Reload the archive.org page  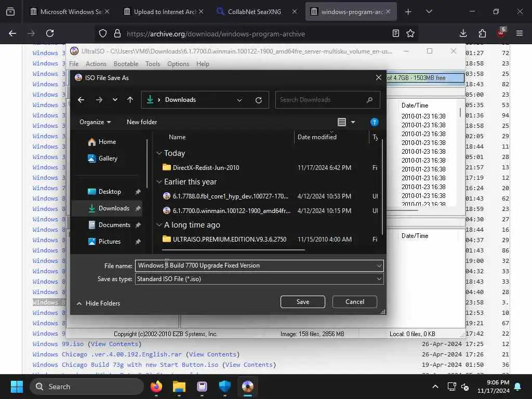pyautogui.click(x=50, y=33)
